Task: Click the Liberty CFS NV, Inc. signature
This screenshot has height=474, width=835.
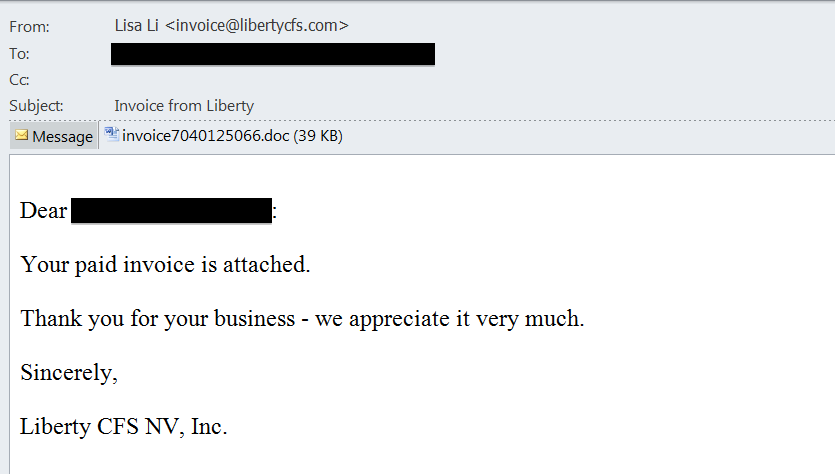Action: (124, 427)
